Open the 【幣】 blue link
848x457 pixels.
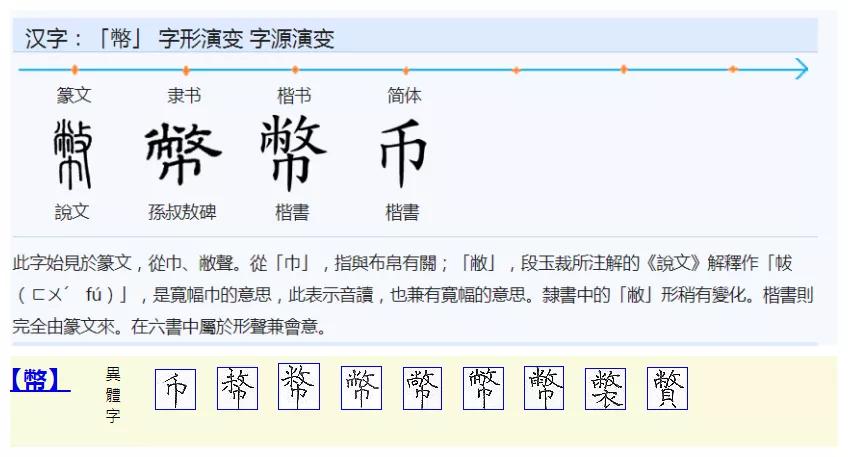(40, 380)
